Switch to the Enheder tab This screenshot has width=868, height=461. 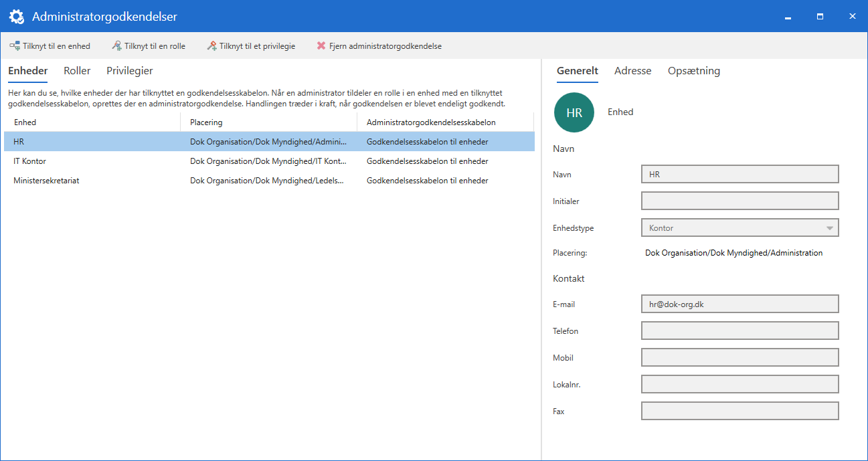coord(27,71)
